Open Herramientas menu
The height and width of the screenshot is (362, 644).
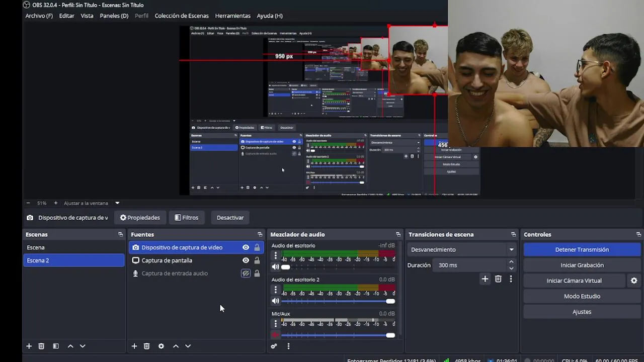click(x=232, y=16)
